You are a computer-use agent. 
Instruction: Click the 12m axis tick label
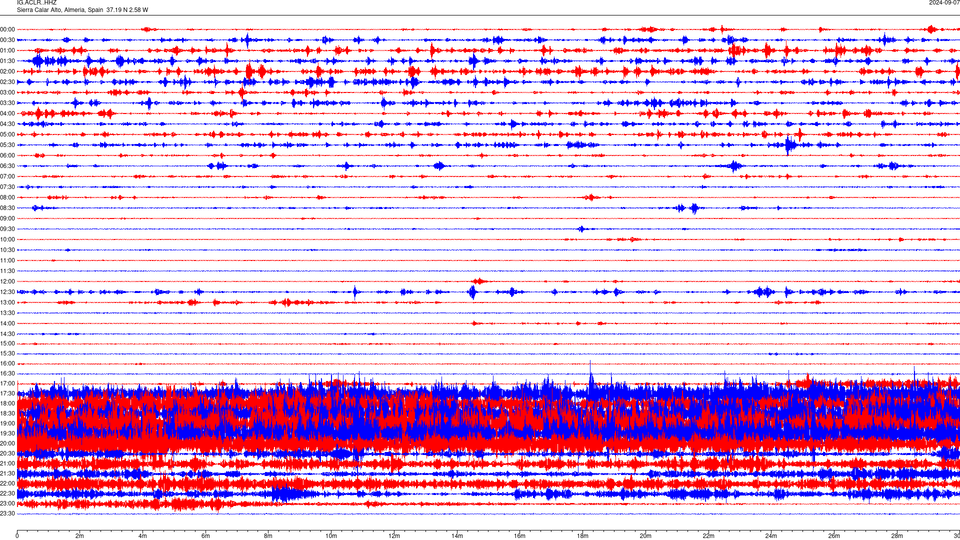pyautogui.click(x=394, y=536)
